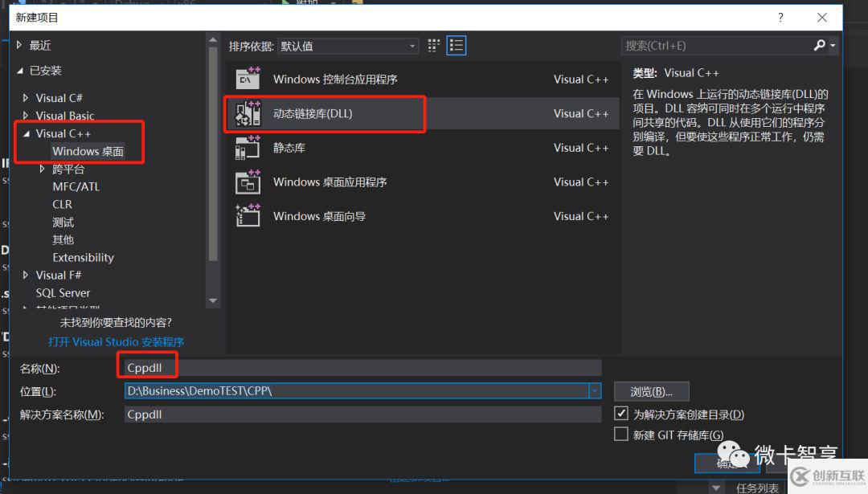Select Extensibility category

(83, 257)
